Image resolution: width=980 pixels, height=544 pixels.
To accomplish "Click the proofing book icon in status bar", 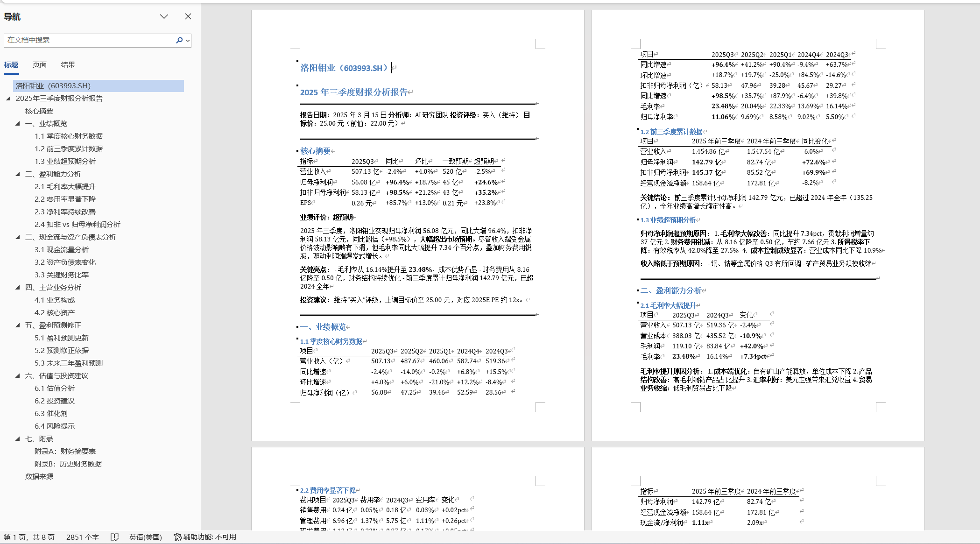I will click(114, 537).
